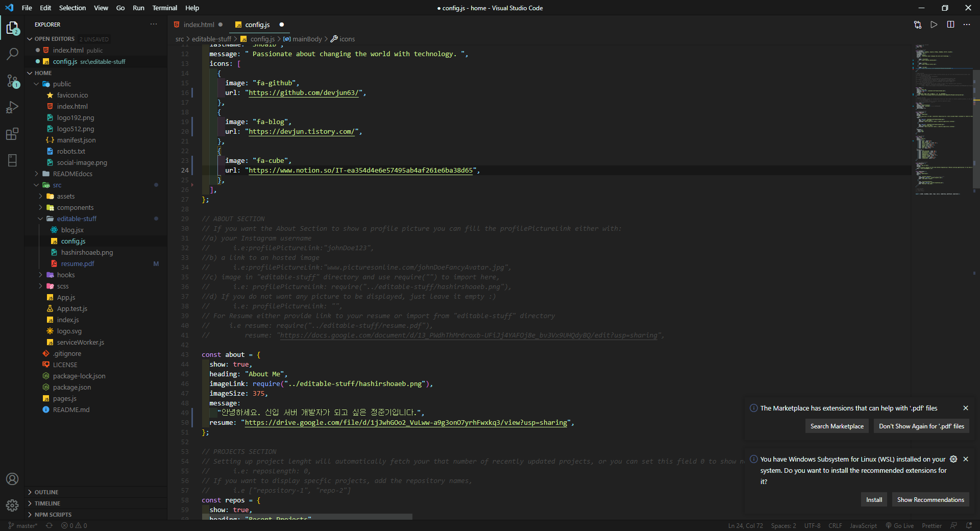Expand the scss folder

coord(40,286)
